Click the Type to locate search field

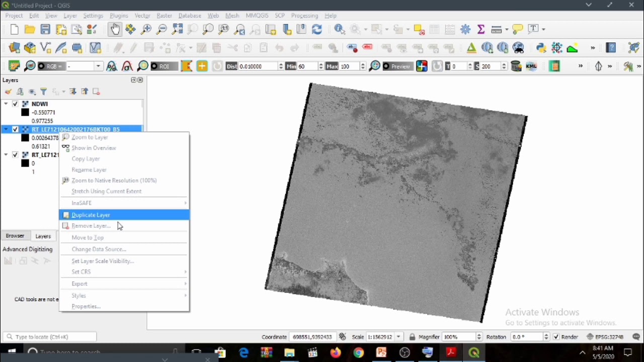[x=49, y=337]
